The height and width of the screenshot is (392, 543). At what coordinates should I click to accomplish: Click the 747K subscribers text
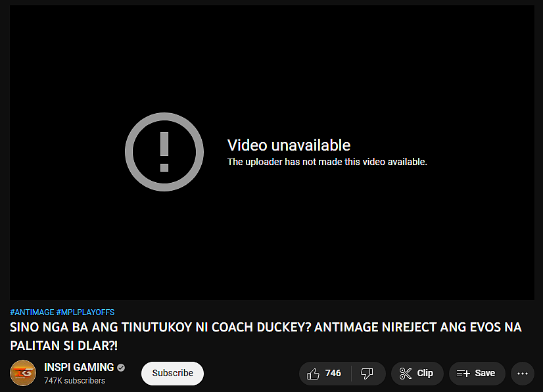(x=74, y=381)
